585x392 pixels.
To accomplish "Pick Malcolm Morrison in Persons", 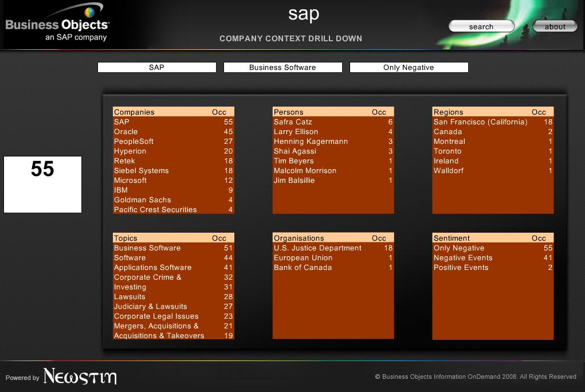I will coord(333,170).
